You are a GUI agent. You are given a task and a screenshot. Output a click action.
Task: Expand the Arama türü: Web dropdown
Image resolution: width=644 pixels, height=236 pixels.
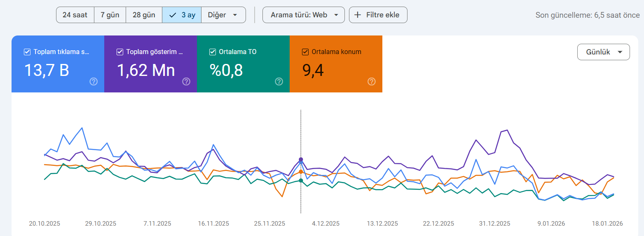[304, 15]
